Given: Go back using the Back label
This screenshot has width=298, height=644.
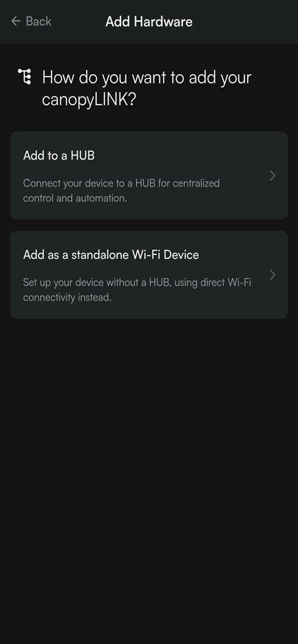Looking at the screenshot, I should pyautogui.click(x=38, y=21).
